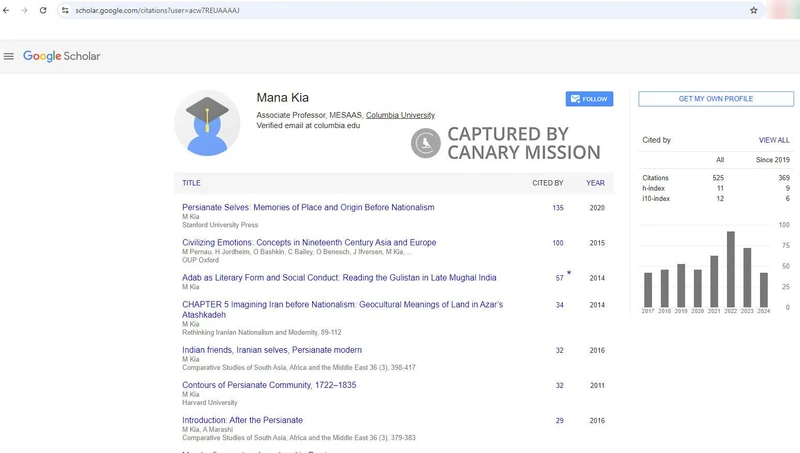Select year 2011 for Contours of Persianate

(597, 386)
